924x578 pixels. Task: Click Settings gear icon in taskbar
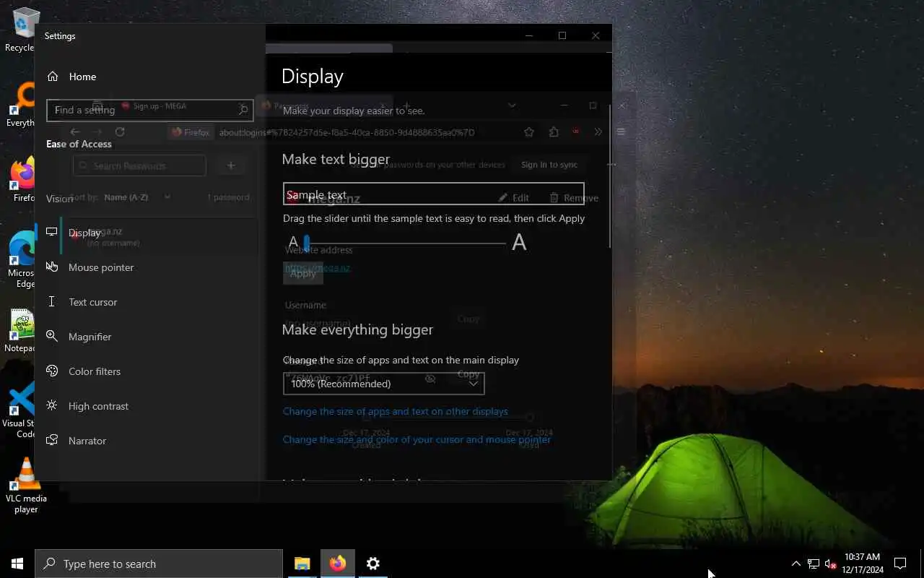(373, 564)
